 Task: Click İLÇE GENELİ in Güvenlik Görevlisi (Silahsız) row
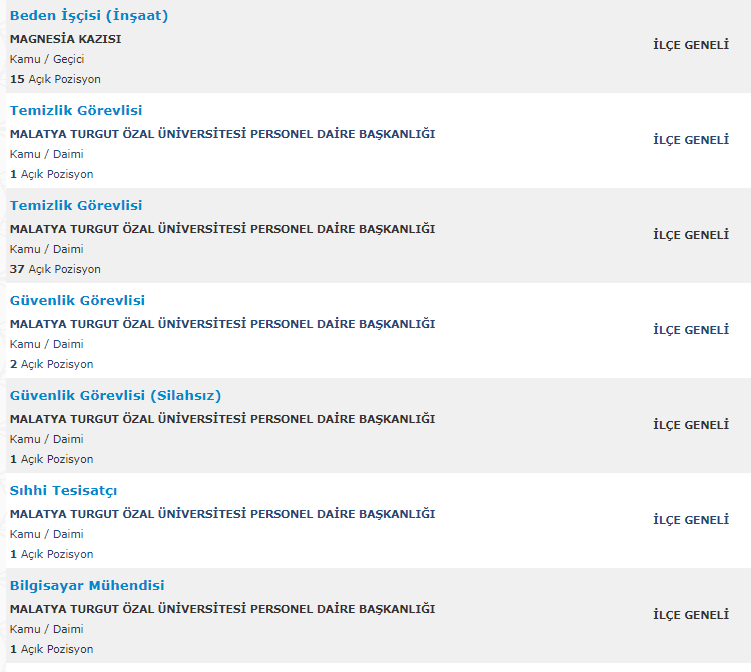691,425
